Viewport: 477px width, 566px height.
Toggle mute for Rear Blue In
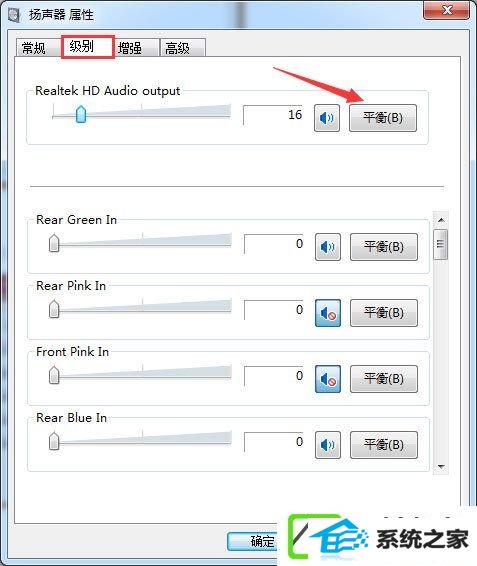[x=328, y=445]
